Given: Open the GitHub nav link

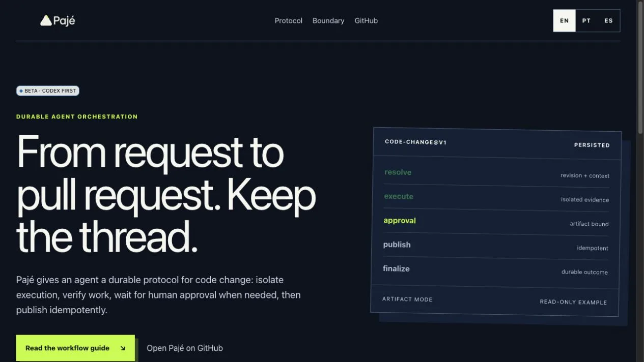Looking at the screenshot, I should 366,21.
